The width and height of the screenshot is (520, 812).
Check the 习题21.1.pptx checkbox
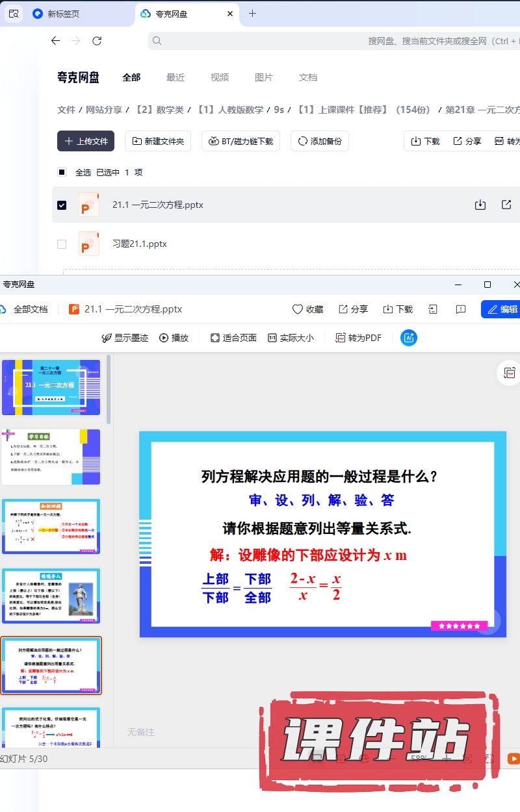pos(62,244)
